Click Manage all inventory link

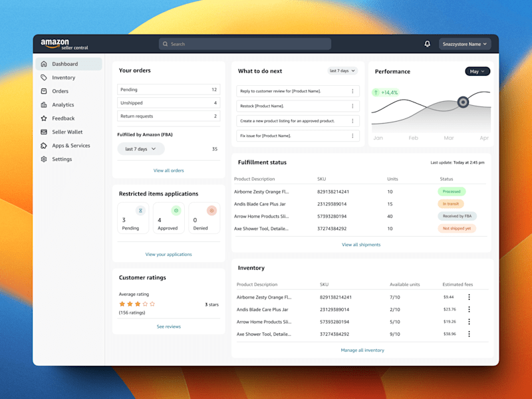pyautogui.click(x=362, y=350)
